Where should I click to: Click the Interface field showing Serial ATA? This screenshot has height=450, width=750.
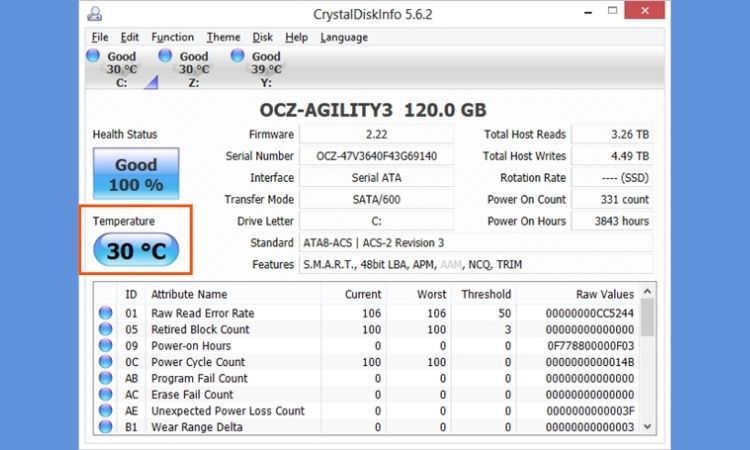point(376,178)
